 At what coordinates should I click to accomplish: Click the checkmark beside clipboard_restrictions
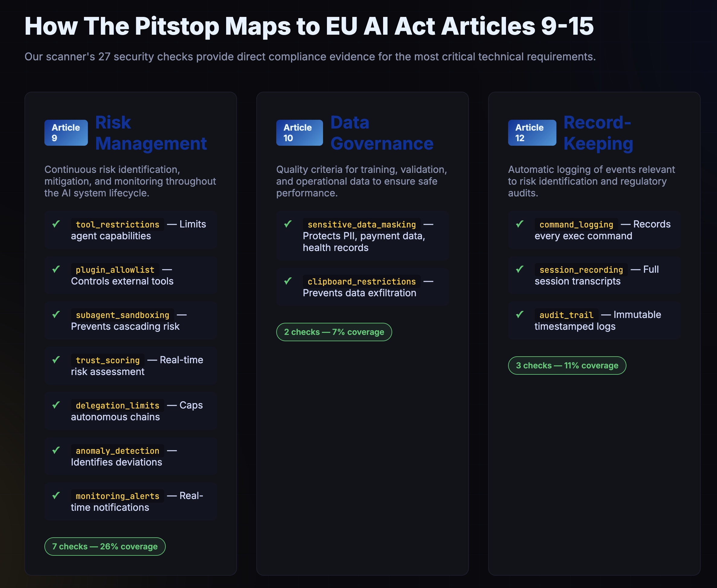288,281
